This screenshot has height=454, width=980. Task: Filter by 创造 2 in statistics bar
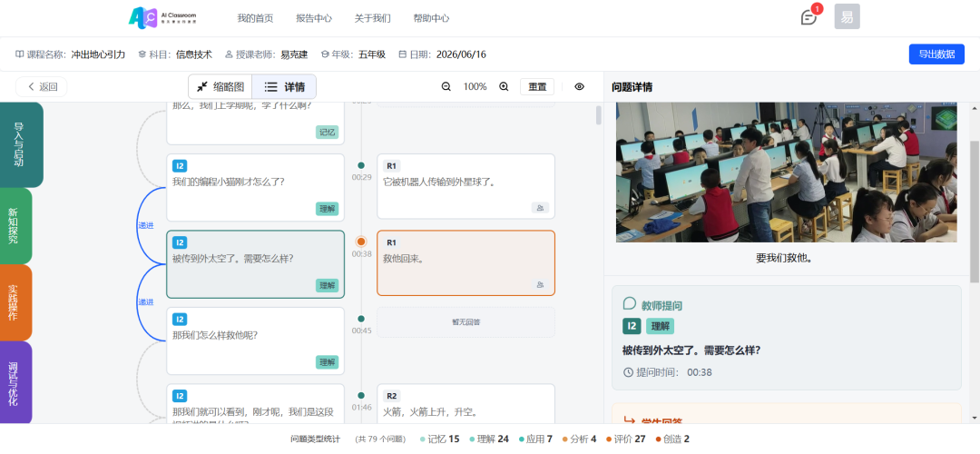(x=672, y=439)
